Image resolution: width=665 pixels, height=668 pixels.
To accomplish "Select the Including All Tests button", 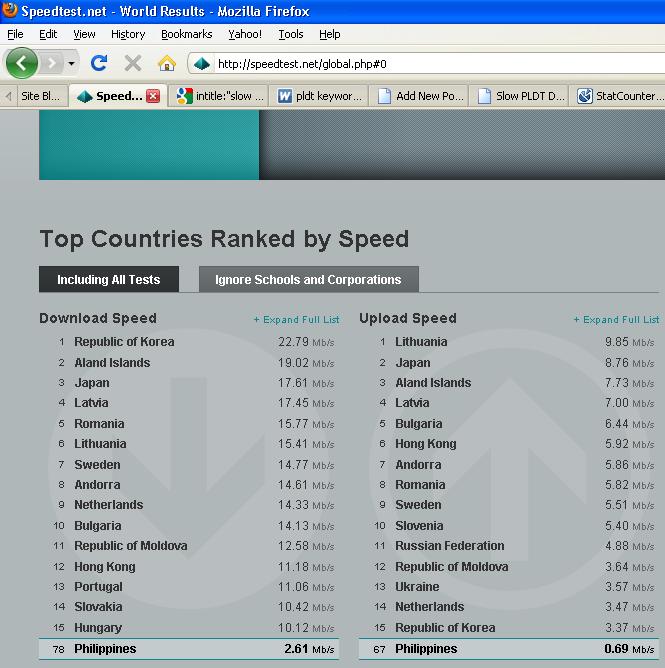I will point(109,279).
